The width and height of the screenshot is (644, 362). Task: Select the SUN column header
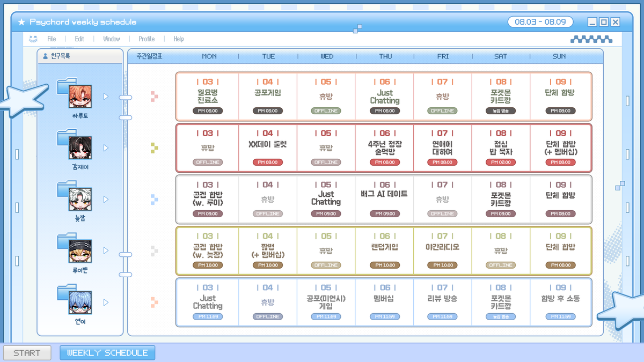(x=559, y=56)
